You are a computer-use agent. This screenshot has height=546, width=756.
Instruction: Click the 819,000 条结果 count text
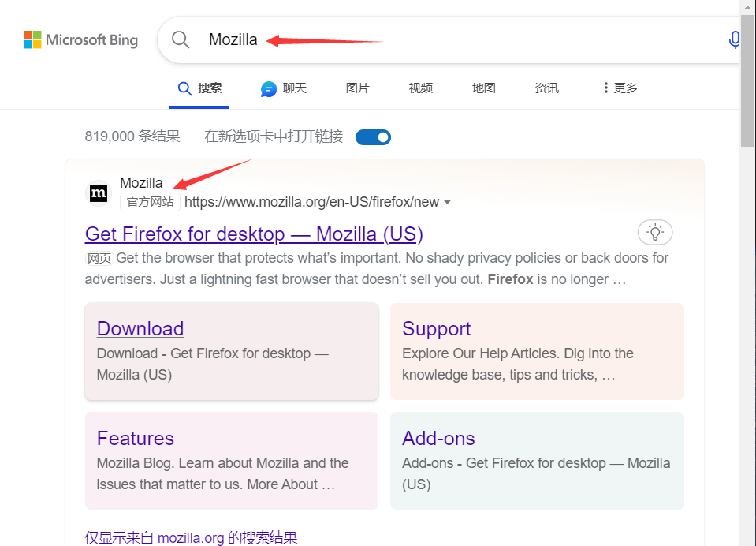click(x=132, y=136)
